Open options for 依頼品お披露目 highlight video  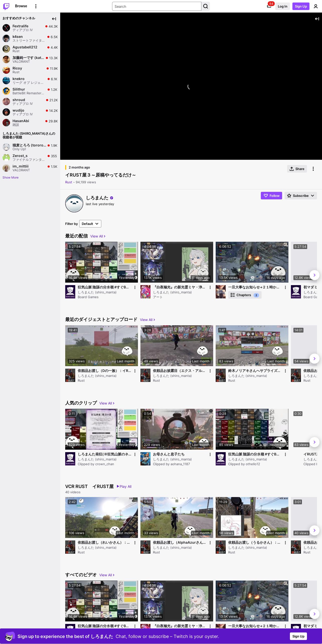[210, 371]
